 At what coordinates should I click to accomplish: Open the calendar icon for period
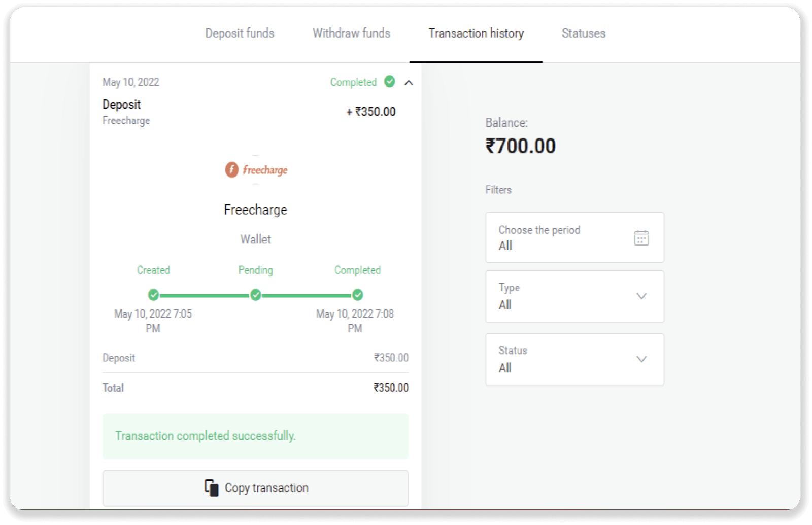641,237
